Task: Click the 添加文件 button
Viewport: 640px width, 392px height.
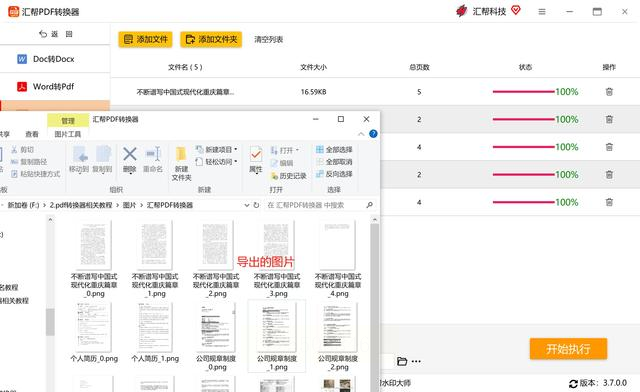Action: [145, 39]
